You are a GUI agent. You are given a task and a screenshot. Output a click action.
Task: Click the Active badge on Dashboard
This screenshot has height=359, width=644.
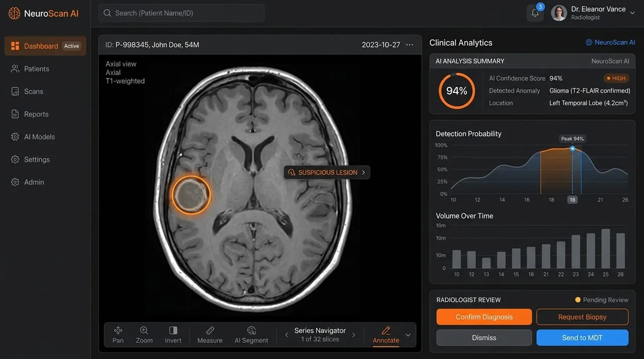click(x=71, y=46)
